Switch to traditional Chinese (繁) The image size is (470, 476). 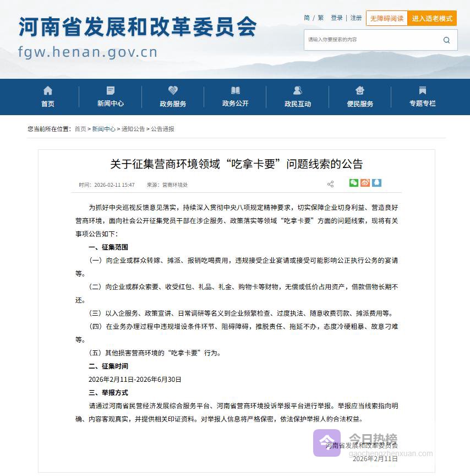(320, 18)
